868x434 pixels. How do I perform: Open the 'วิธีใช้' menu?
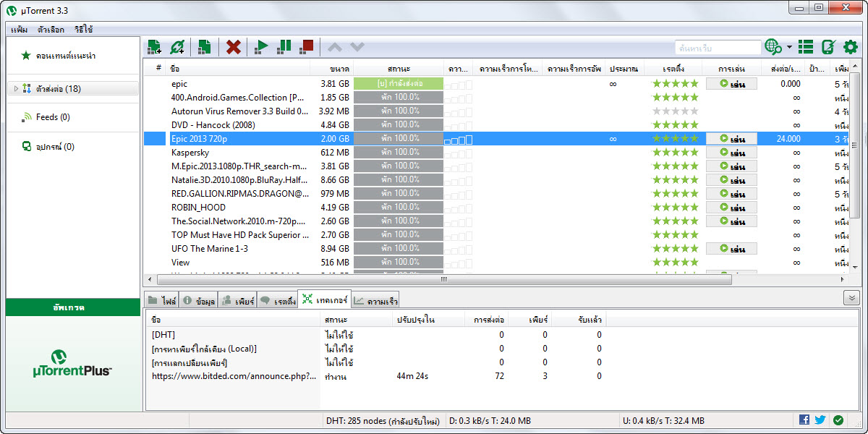(x=83, y=30)
